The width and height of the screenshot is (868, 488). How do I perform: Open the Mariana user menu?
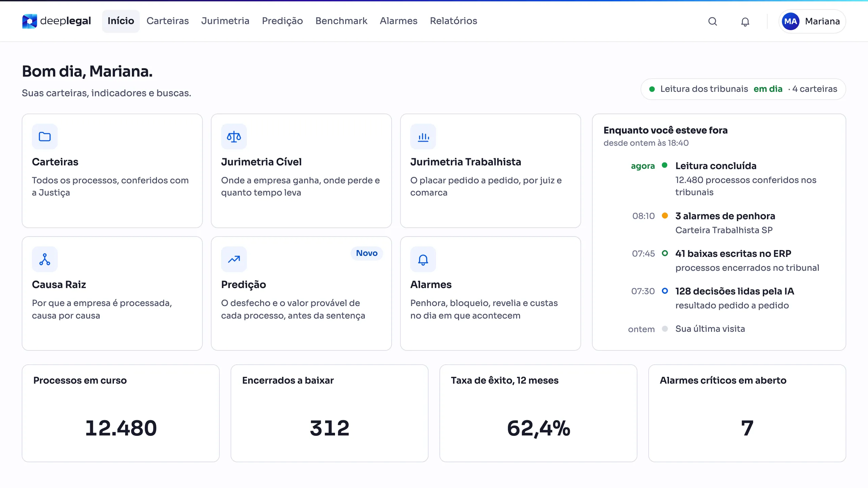pos(812,21)
